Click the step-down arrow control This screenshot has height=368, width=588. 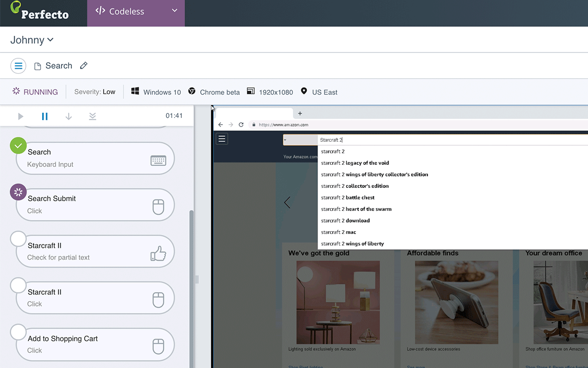point(69,116)
